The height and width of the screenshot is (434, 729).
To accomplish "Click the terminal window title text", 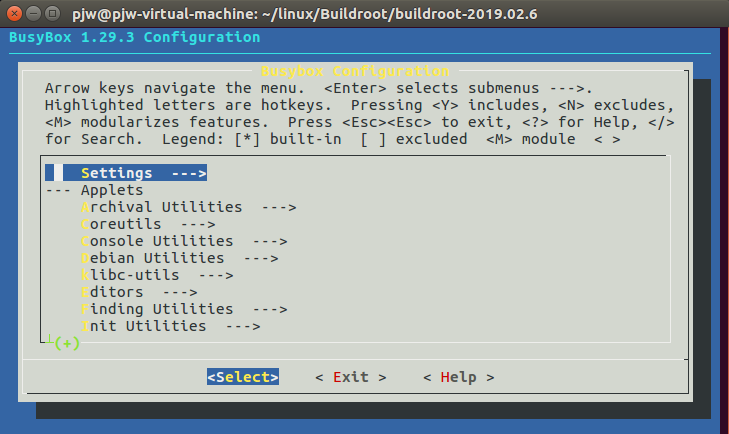I will (305, 14).
